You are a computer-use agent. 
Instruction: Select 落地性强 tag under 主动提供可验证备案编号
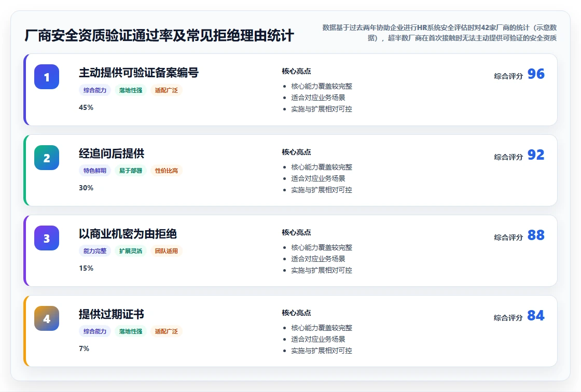[131, 90]
